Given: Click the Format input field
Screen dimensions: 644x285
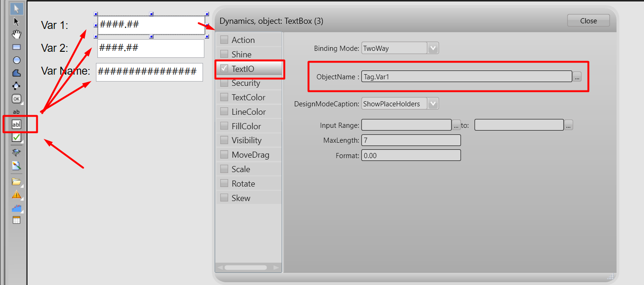Looking at the screenshot, I should [x=411, y=155].
